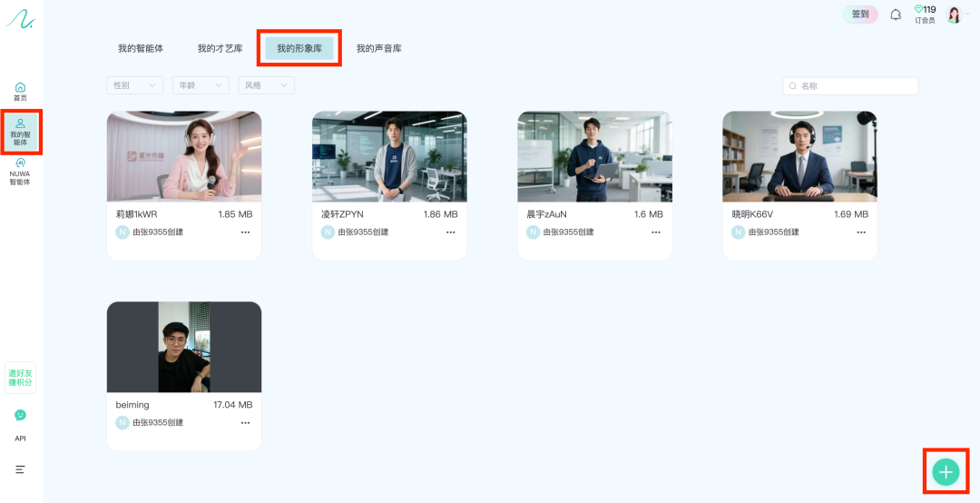Go to 首页 home in sidebar
This screenshot has width=980, height=503.
[x=20, y=92]
